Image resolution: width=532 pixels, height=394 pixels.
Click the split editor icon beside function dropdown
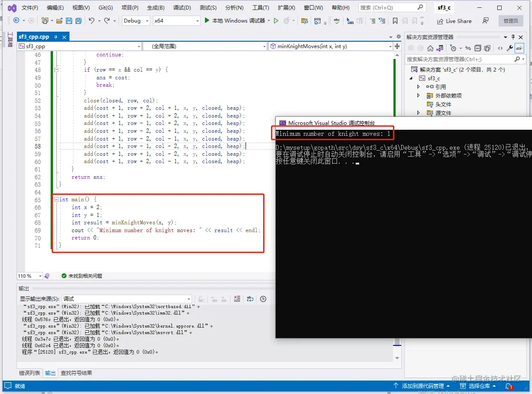(397, 46)
